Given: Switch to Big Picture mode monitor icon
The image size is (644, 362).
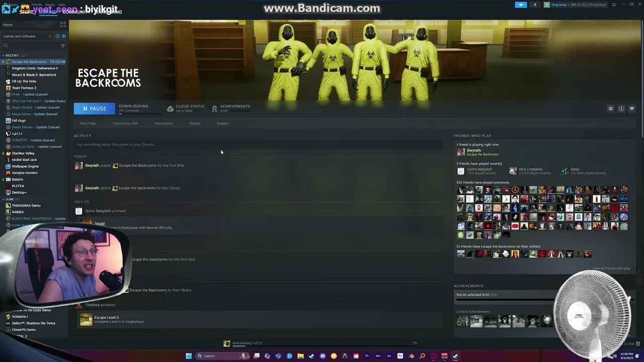Looking at the screenshot, I should [614, 5].
